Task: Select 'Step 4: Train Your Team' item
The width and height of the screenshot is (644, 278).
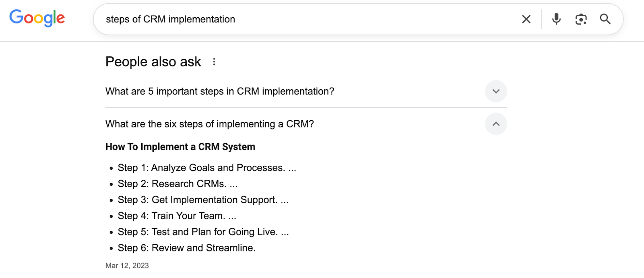Action: pyautogui.click(x=177, y=216)
